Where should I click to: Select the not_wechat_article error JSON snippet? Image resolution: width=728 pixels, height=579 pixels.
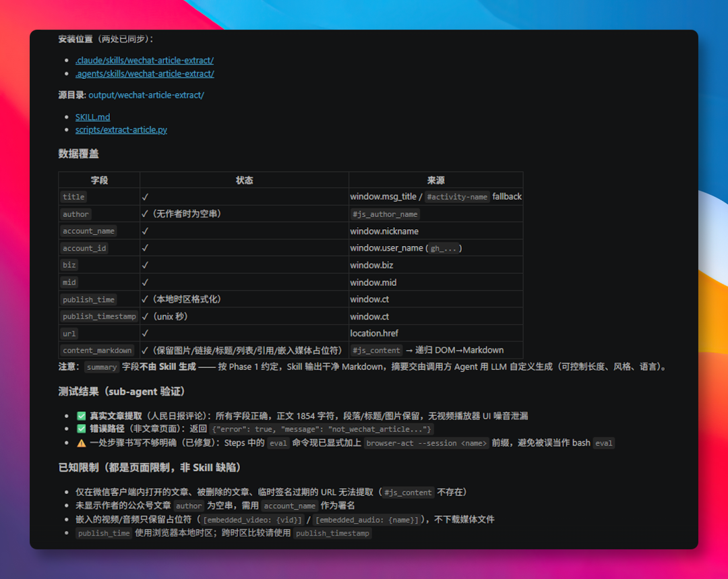(x=322, y=429)
